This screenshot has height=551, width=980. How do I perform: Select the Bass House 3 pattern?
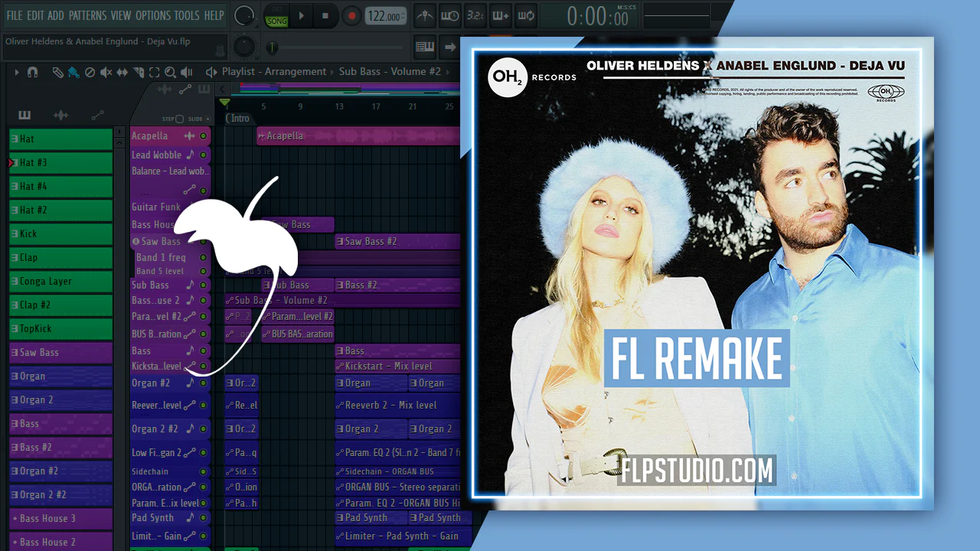tap(61, 518)
